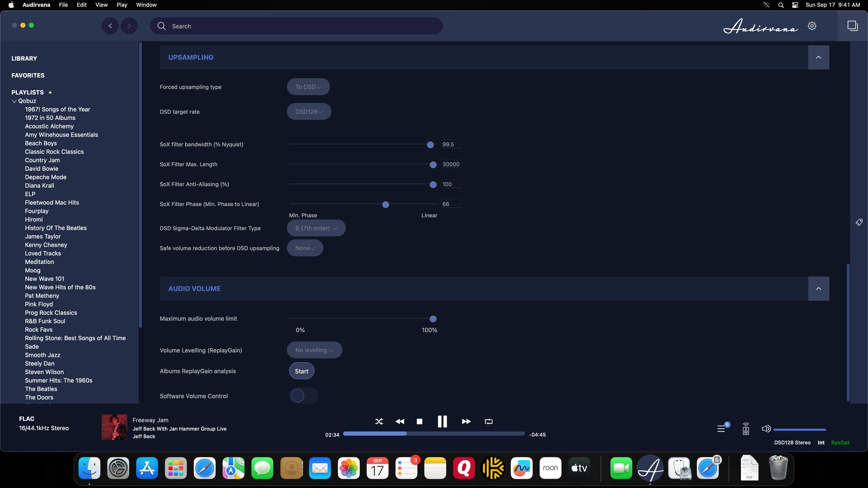Screen dimensions: 868x488
Task: Open Spotlight search in the menu bar
Action: pos(781,5)
